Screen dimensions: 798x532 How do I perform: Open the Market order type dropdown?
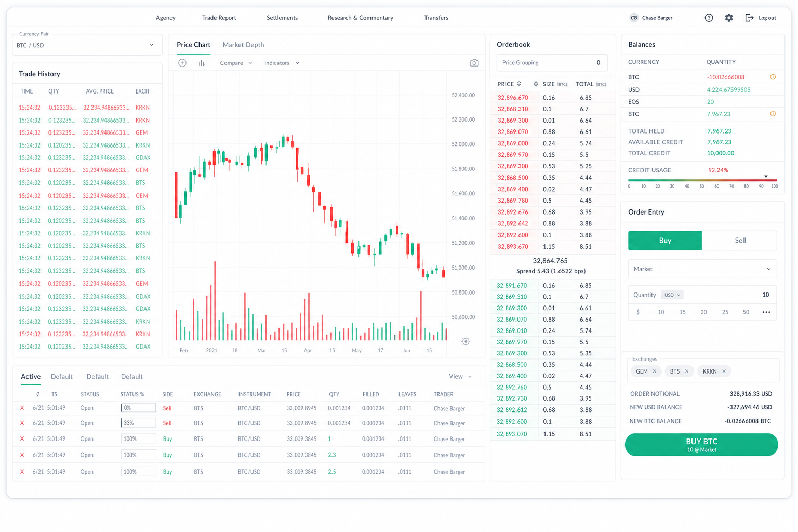click(x=702, y=269)
